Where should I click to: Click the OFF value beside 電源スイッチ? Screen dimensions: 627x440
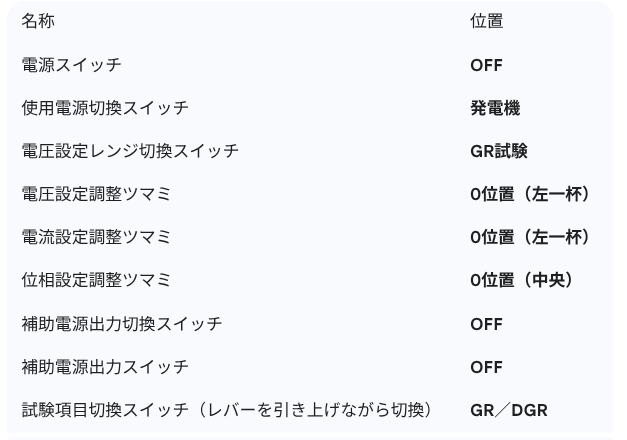[486, 65]
